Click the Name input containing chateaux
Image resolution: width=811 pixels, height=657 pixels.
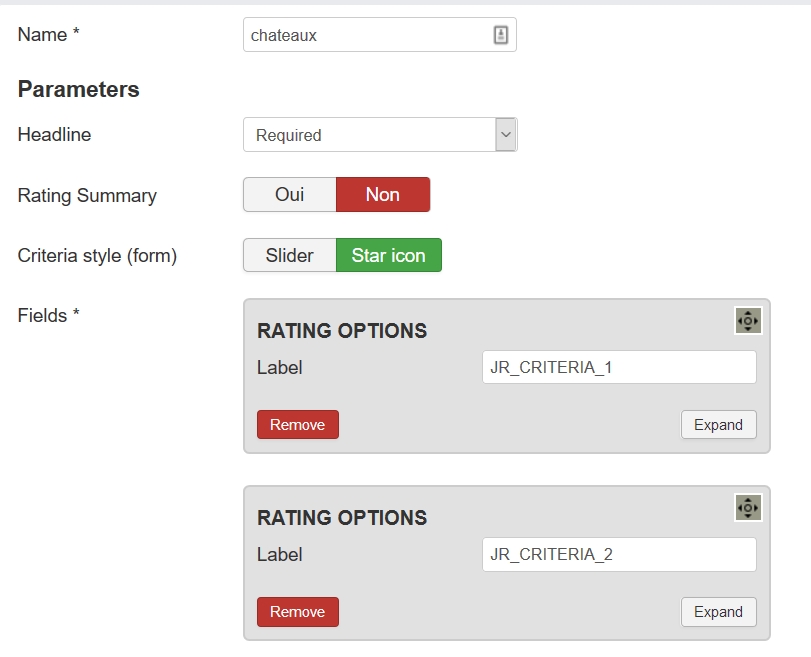(380, 35)
